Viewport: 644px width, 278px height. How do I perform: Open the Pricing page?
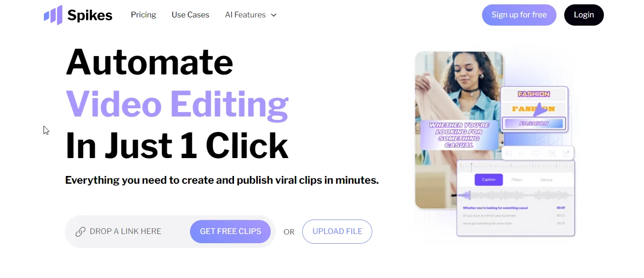[143, 15]
